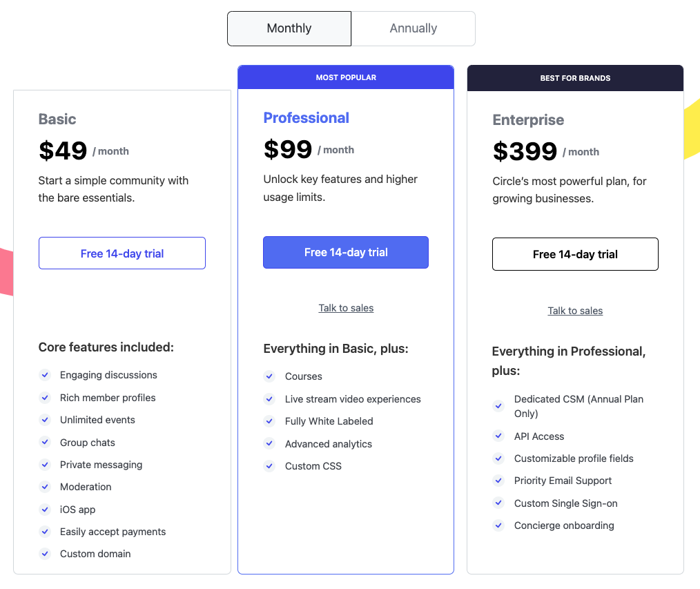Open Talk to sales under Professional
This screenshot has width=700, height=589.
click(346, 308)
